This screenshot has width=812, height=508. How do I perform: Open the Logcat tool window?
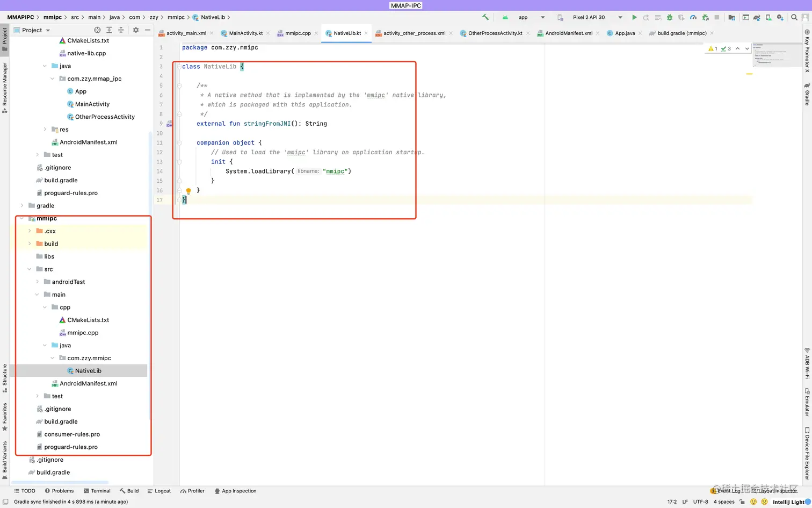(159, 491)
